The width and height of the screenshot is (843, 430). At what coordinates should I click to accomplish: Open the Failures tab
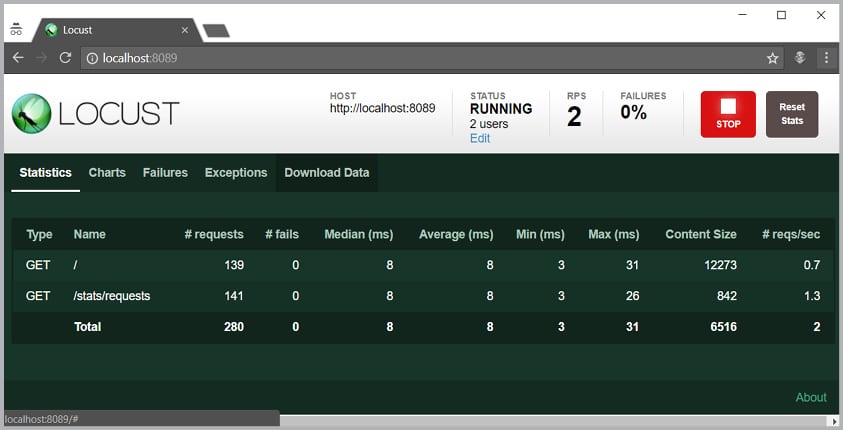(x=165, y=173)
